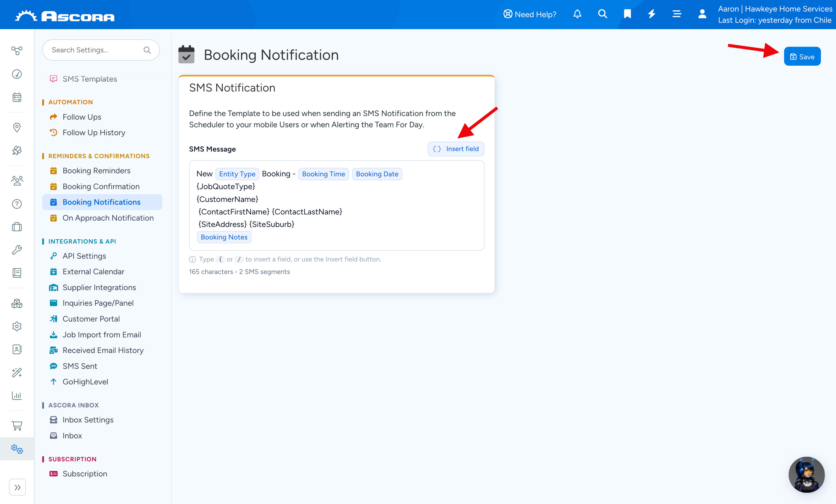Open customers group icon in left rail
Screen dimensions: 836x504
(x=17, y=180)
